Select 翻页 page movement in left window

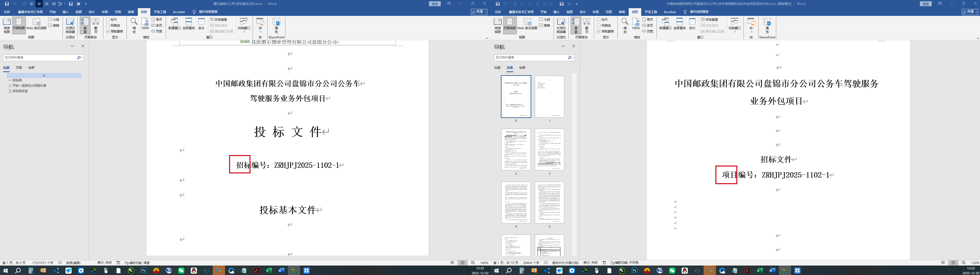96,26
